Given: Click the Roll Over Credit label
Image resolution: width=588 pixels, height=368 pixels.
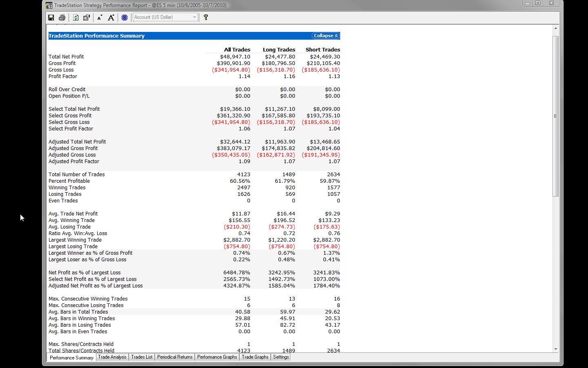Looking at the screenshot, I should pyautogui.click(x=67, y=90).
